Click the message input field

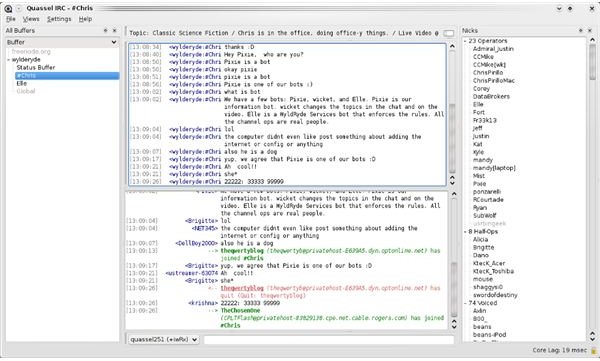tap(329, 340)
